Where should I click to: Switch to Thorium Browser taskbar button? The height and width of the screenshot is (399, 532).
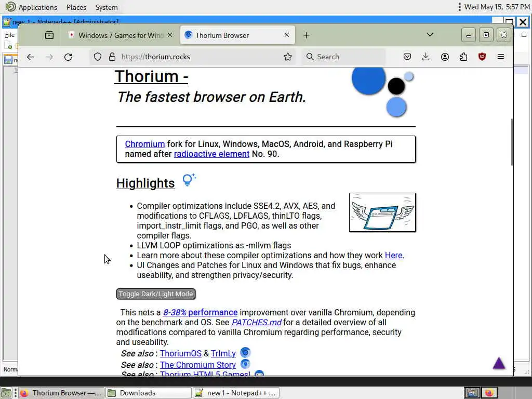point(61,393)
